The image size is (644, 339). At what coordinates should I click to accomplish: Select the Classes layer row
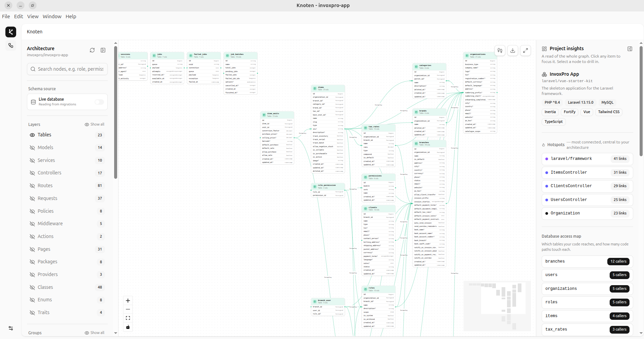(x=67, y=287)
